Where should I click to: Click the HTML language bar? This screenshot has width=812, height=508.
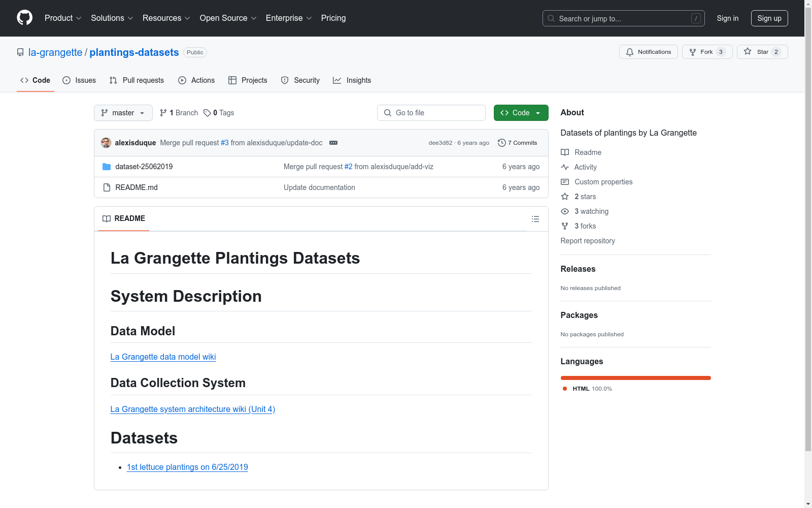point(635,378)
